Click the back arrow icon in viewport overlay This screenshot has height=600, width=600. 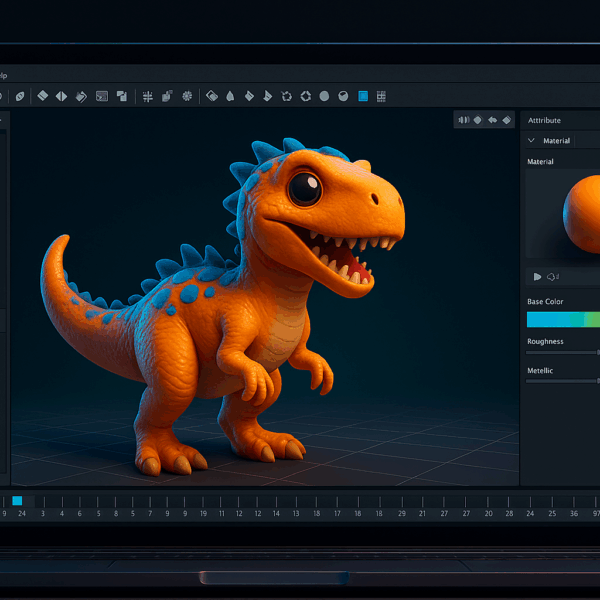[x=492, y=120]
